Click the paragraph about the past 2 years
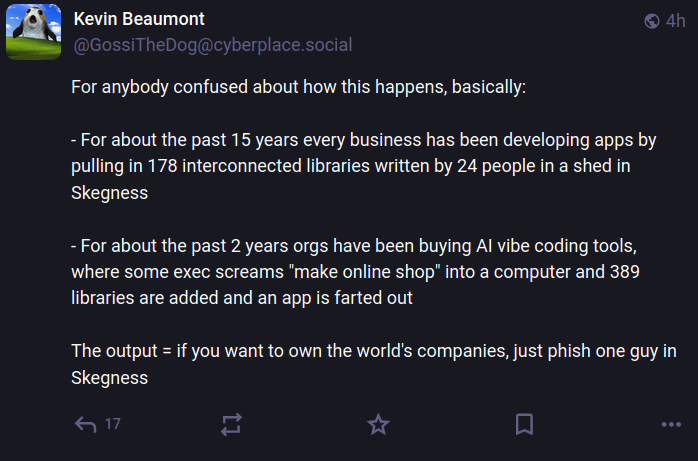Image resolution: width=698 pixels, height=461 pixels. click(x=350, y=272)
